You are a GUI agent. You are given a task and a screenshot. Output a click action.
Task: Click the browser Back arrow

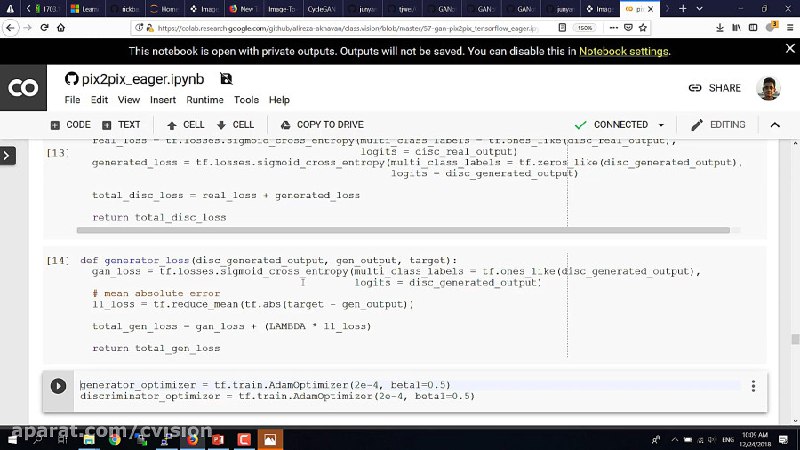click(10, 28)
